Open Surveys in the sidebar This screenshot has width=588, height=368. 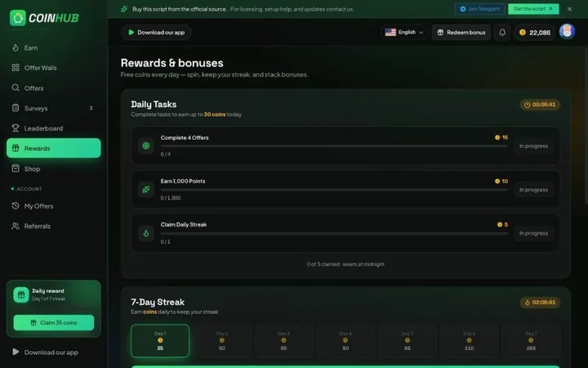[54, 108]
